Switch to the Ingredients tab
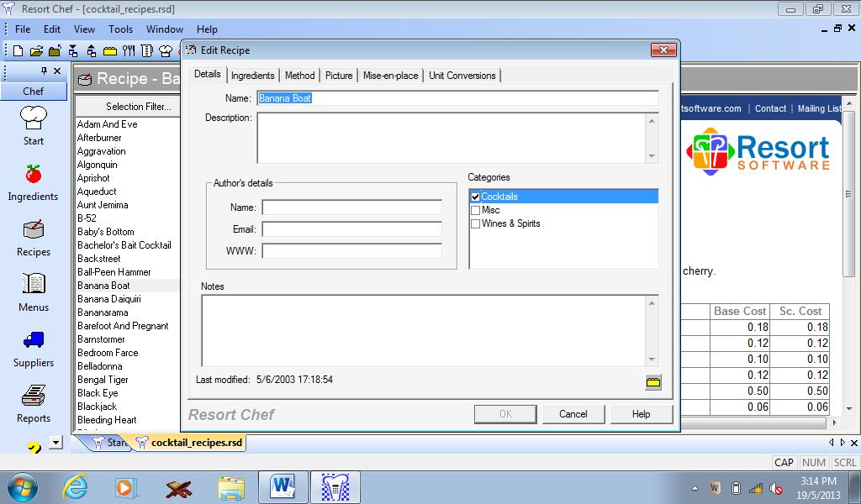Image resolution: width=861 pixels, height=504 pixels. (252, 76)
